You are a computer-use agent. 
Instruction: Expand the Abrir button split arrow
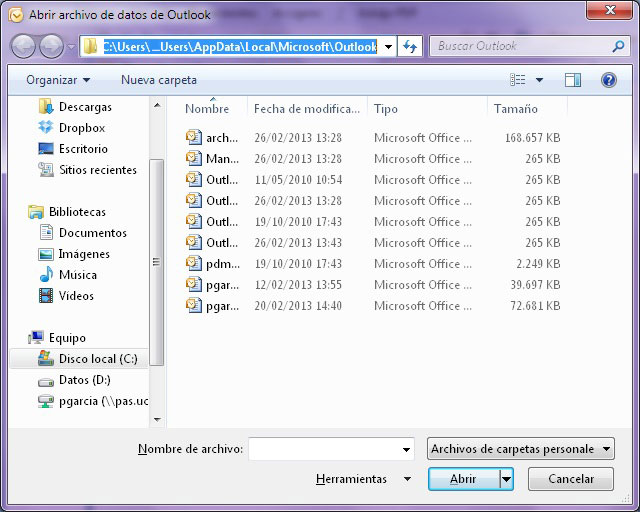507,479
